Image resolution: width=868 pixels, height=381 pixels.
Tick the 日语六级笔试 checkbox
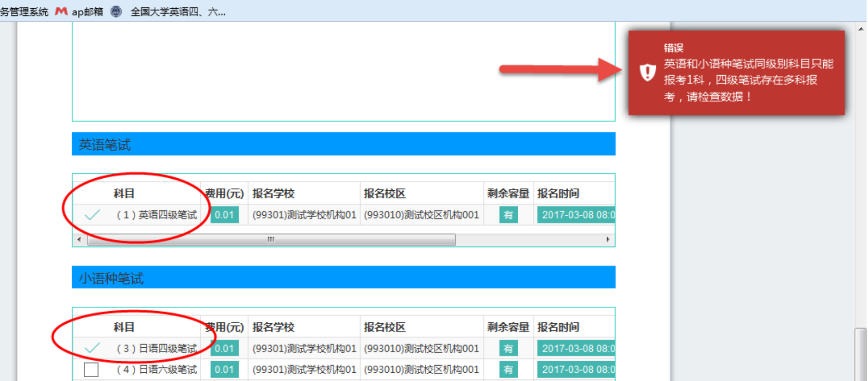[x=91, y=369]
